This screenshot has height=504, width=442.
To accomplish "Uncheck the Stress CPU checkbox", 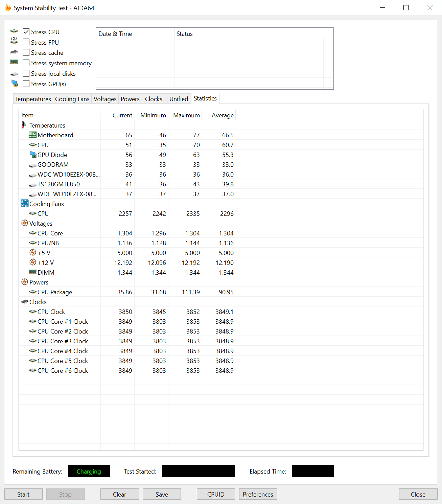I will (x=26, y=32).
